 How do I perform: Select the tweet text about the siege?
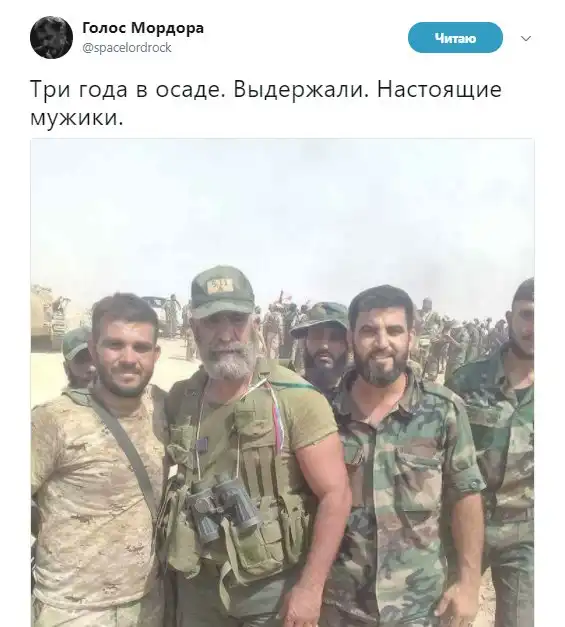266,103
